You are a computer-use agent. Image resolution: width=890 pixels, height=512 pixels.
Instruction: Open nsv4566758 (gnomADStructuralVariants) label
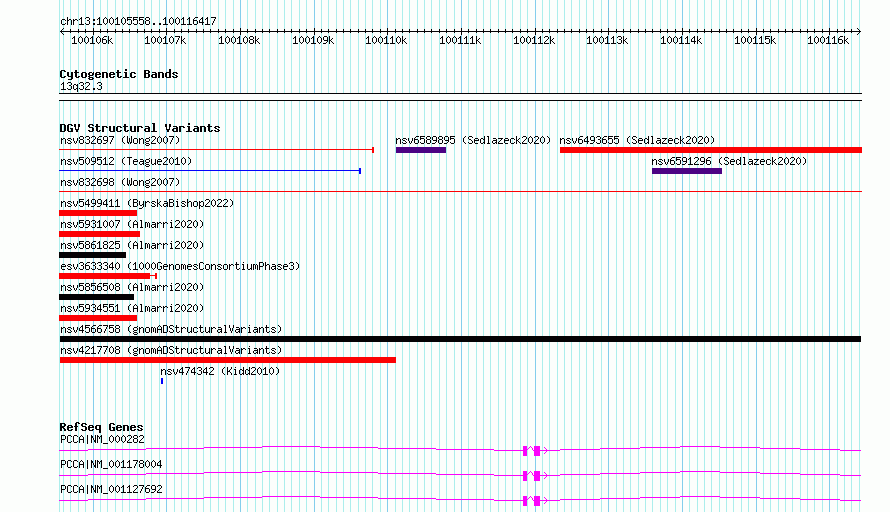click(x=171, y=329)
